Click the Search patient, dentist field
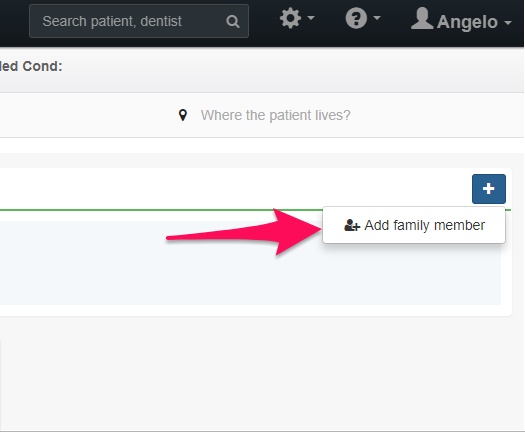 pos(139,21)
